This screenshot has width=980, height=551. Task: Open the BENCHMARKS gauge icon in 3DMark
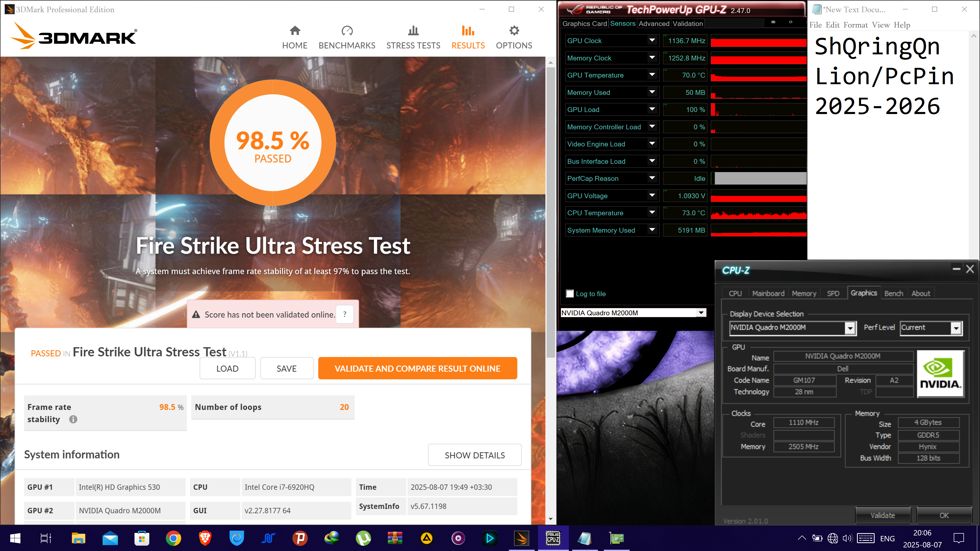pos(347,30)
